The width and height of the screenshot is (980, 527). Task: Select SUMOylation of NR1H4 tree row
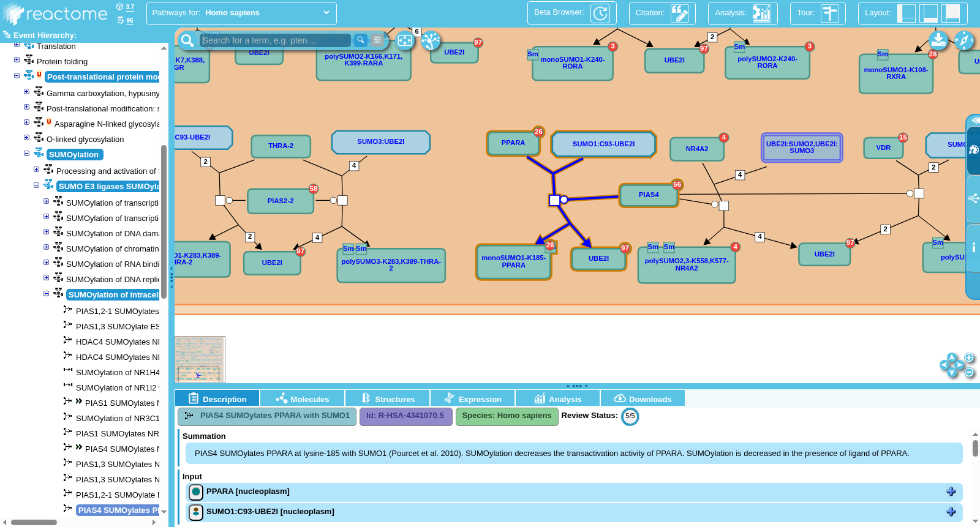(117, 373)
